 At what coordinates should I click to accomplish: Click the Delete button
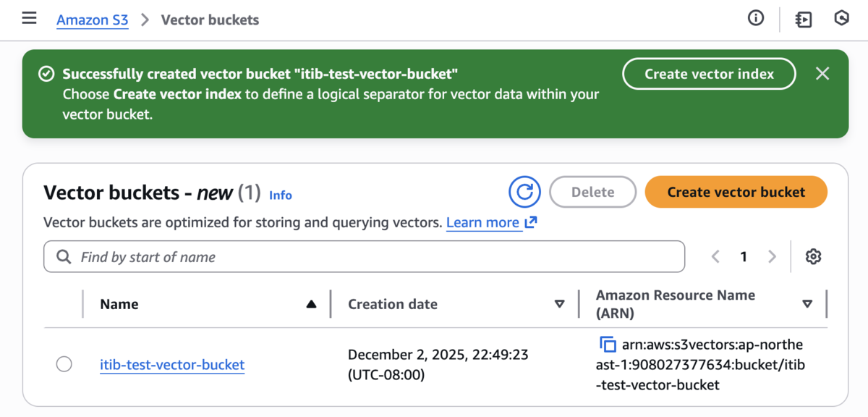click(x=592, y=192)
